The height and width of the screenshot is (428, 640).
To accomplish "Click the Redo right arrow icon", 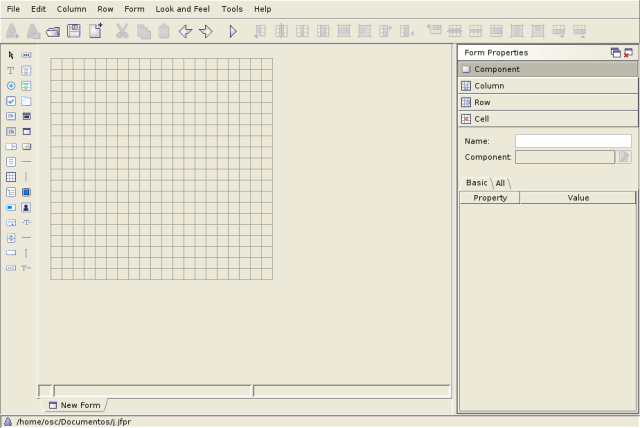I will 206,32.
